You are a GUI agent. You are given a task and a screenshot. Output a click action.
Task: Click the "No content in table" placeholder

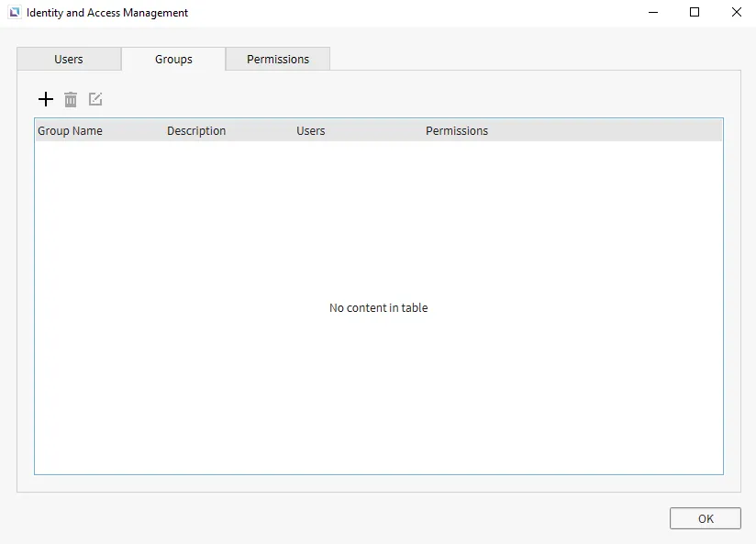tap(378, 308)
